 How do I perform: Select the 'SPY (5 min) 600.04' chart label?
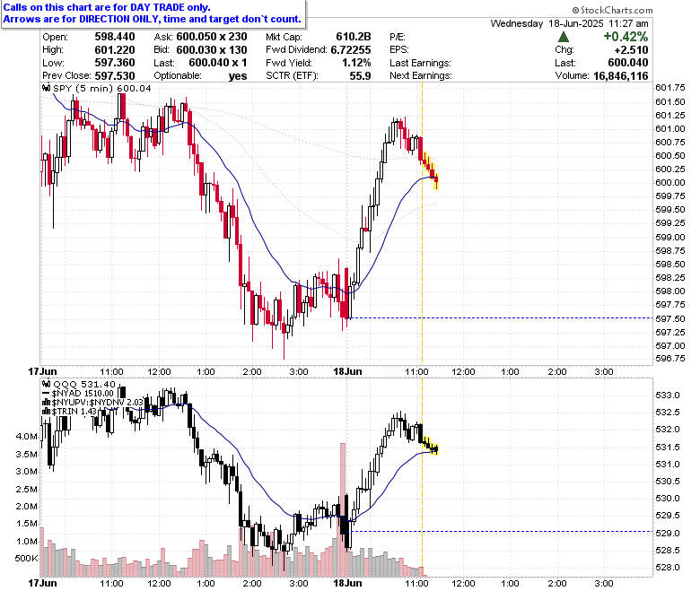(x=102, y=88)
